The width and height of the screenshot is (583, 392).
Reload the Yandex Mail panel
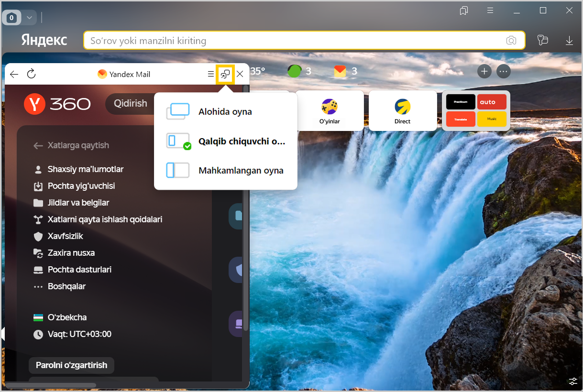(31, 74)
